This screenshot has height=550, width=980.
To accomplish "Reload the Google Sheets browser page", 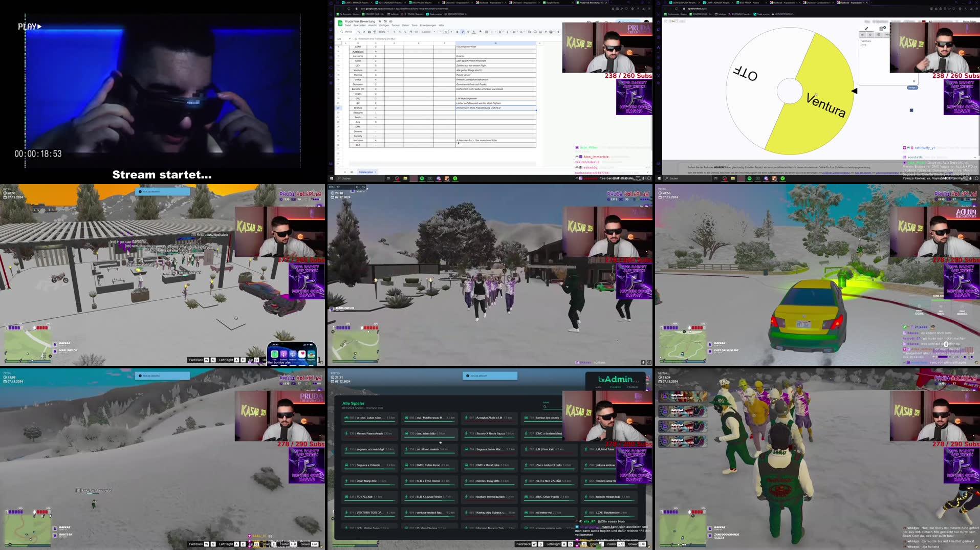I will (349, 8).
